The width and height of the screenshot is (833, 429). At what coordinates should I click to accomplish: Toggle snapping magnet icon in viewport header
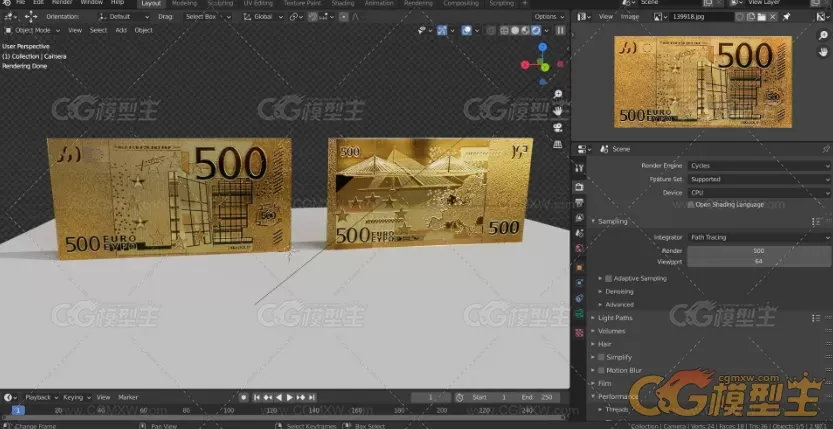tap(313, 16)
